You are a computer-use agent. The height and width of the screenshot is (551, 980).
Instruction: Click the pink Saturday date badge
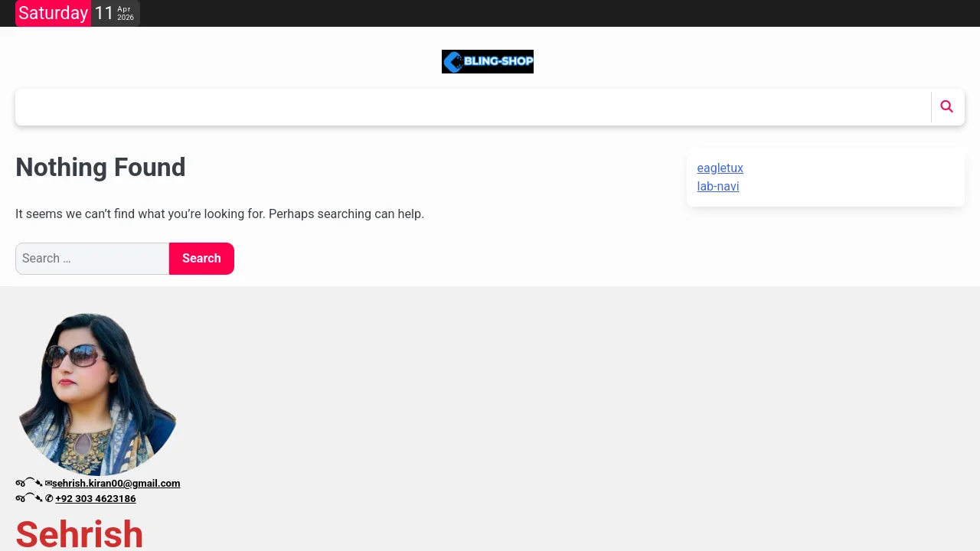click(x=53, y=13)
